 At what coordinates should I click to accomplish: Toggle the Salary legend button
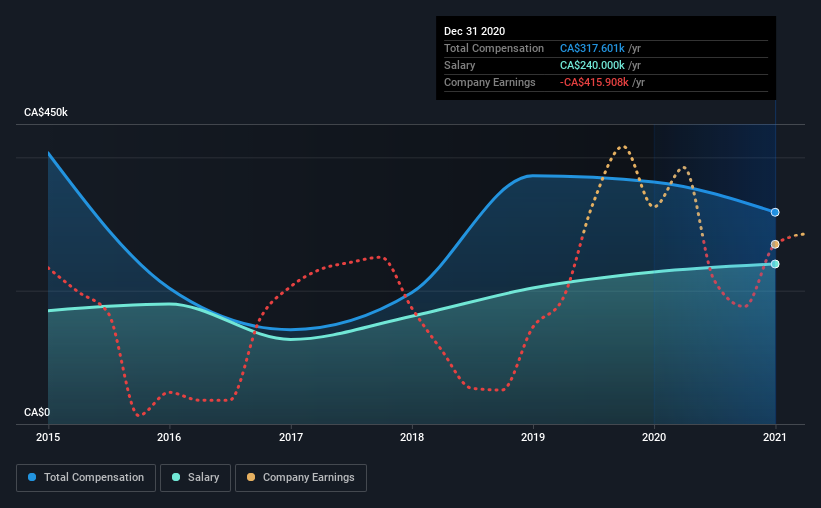195,478
